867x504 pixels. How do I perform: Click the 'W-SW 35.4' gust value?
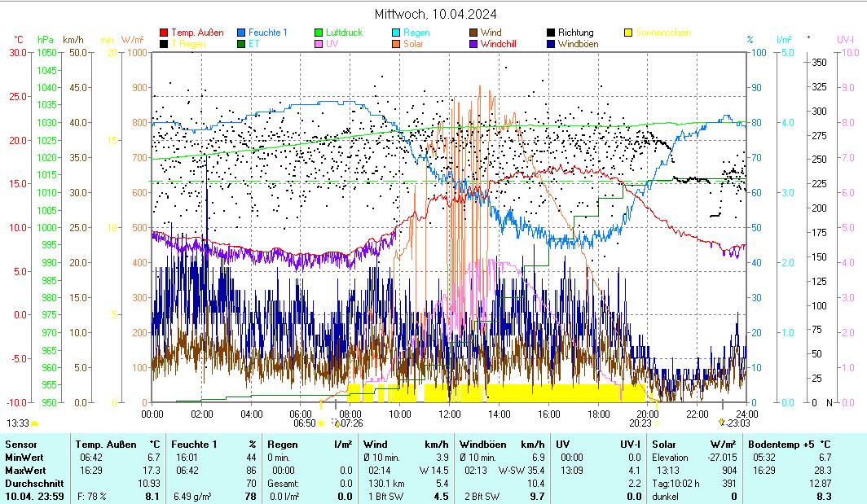522,471
